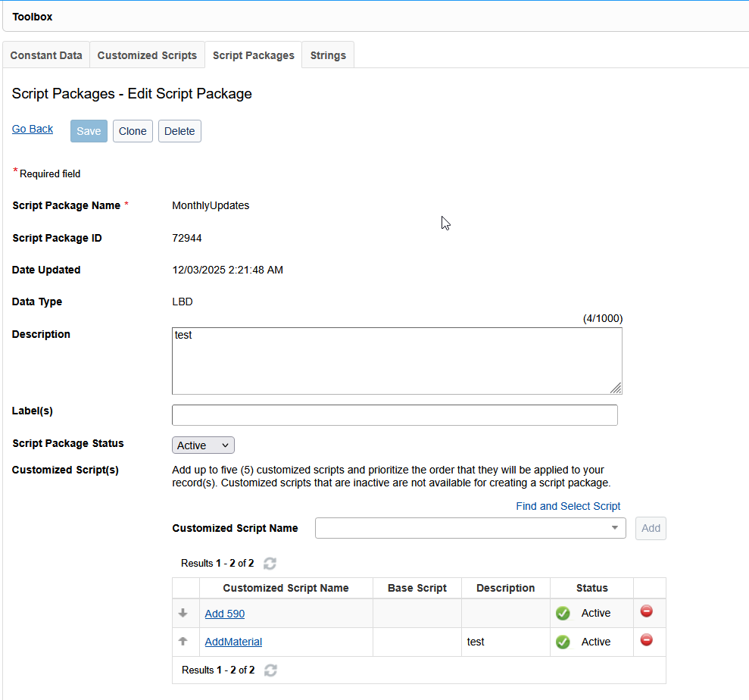This screenshot has height=700, width=749.
Task: Click the green Active status icon for Add 590
Action: click(x=563, y=614)
